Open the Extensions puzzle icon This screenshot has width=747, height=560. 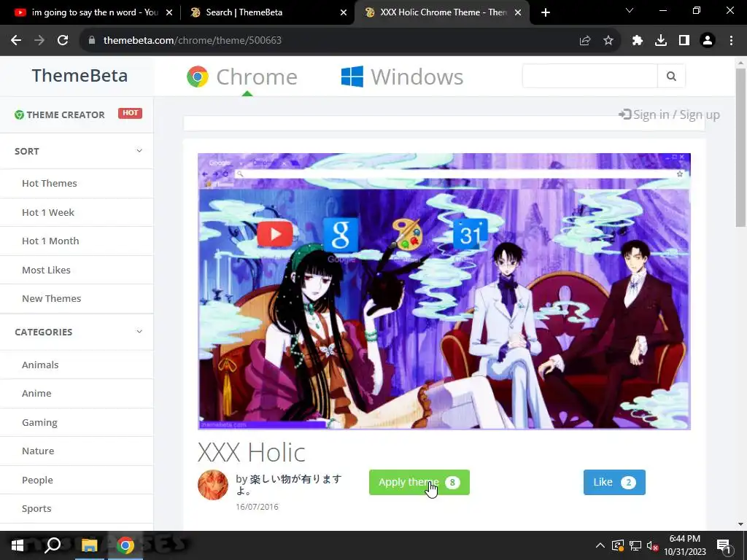(x=638, y=41)
